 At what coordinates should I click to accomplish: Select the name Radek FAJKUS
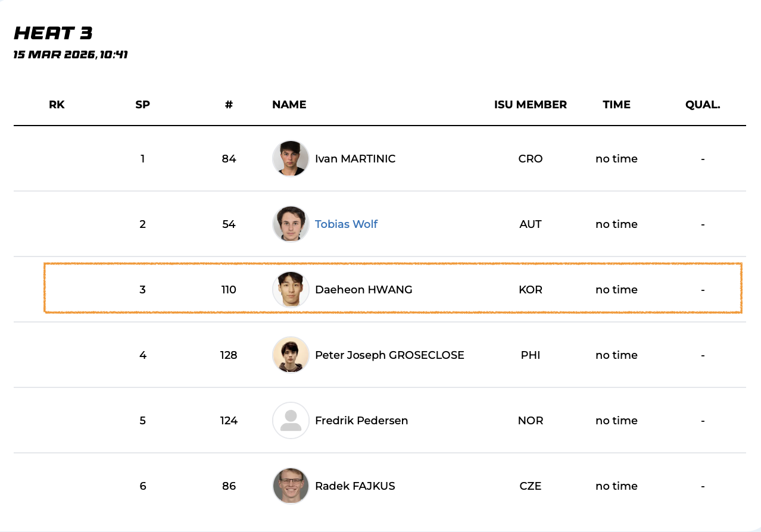(355, 486)
